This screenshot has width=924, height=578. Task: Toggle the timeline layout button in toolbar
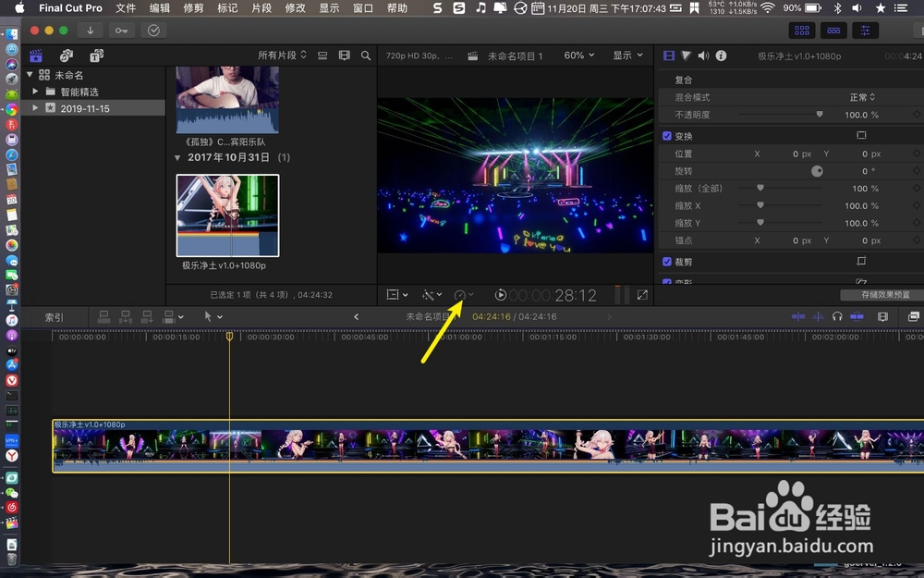point(833,31)
